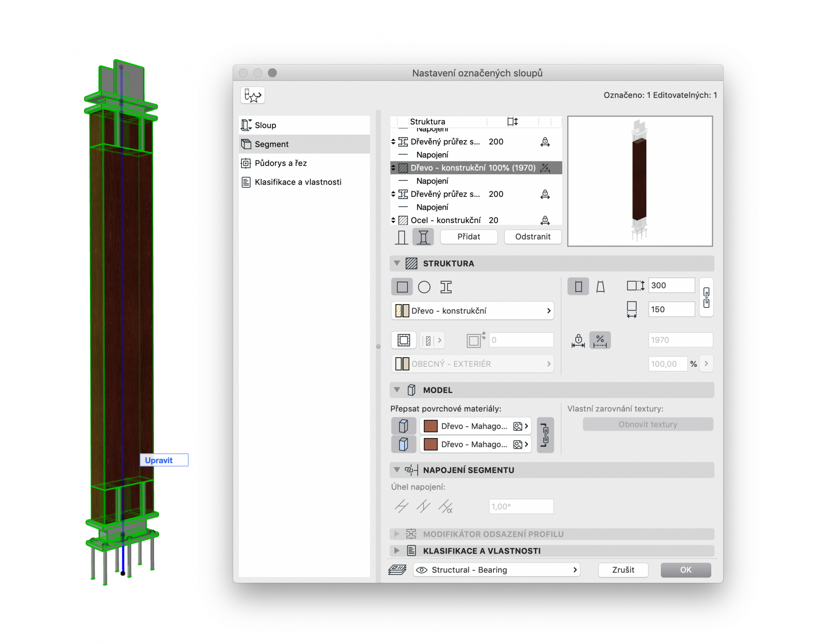Click the 300 height input field
The width and height of the screenshot is (831, 644).
pyautogui.click(x=670, y=285)
